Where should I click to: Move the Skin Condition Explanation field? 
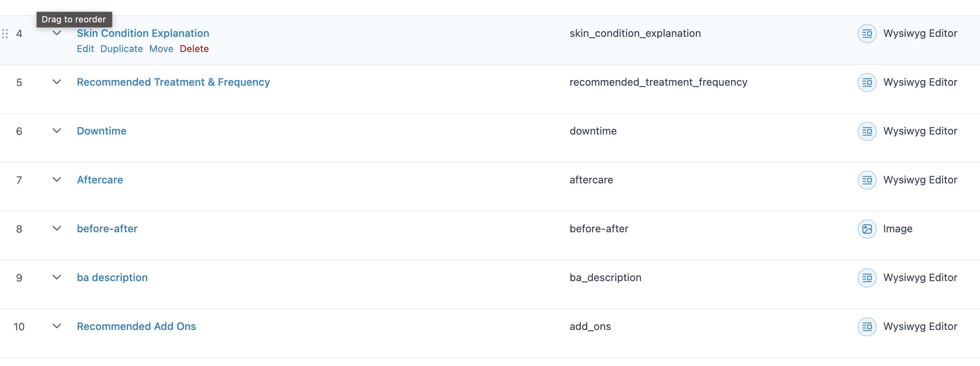(161, 49)
